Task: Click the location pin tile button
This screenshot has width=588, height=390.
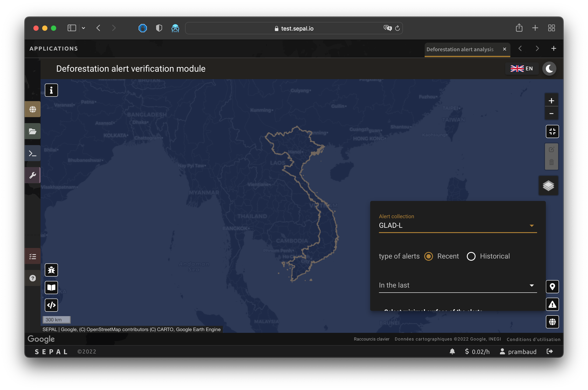Action: pyautogui.click(x=552, y=287)
